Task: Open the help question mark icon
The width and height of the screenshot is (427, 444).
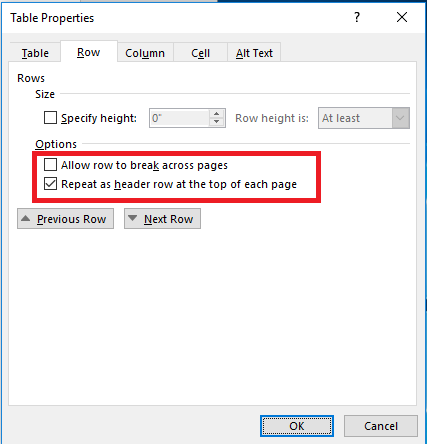Action: point(357,17)
